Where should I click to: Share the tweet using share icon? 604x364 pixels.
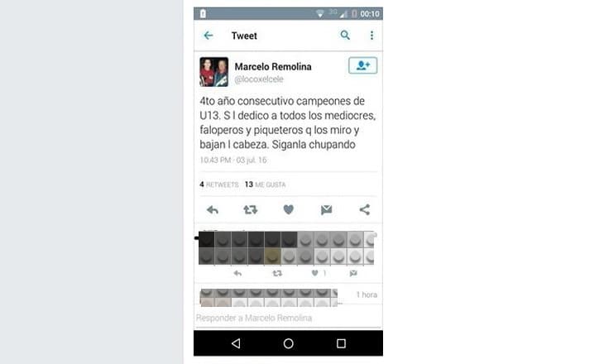coord(364,209)
